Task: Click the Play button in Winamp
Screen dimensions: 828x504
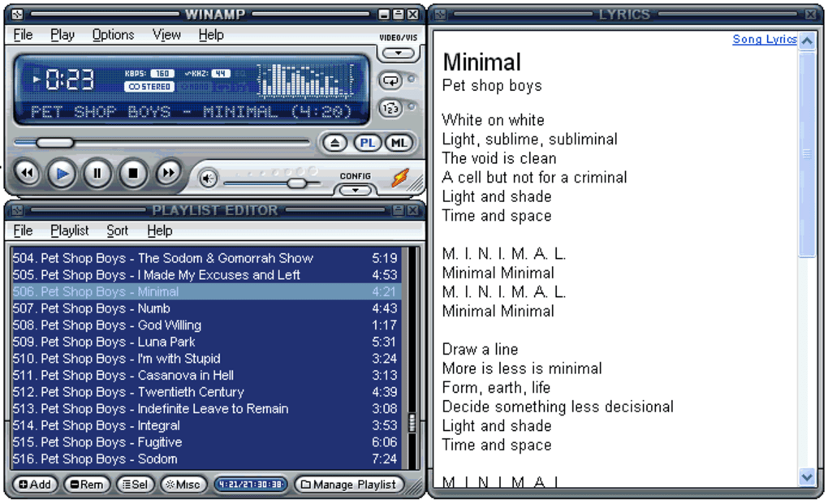Action: [x=62, y=173]
